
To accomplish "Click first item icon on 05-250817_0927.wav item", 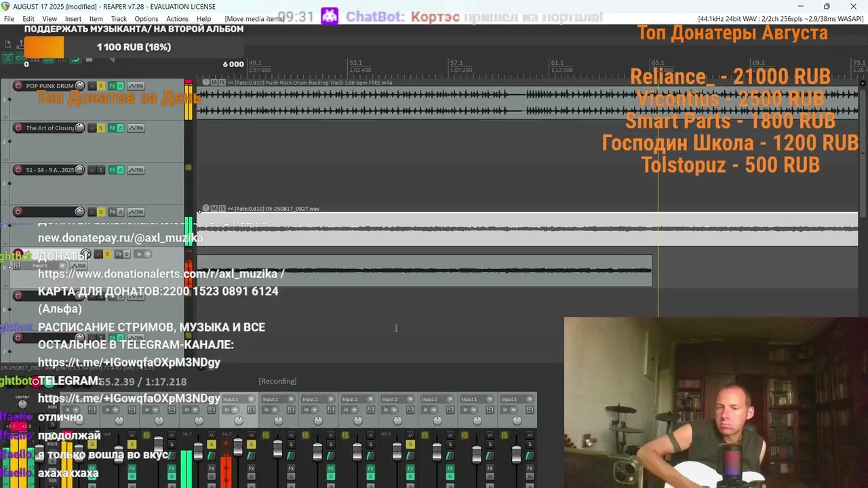I will (x=205, y=209).
